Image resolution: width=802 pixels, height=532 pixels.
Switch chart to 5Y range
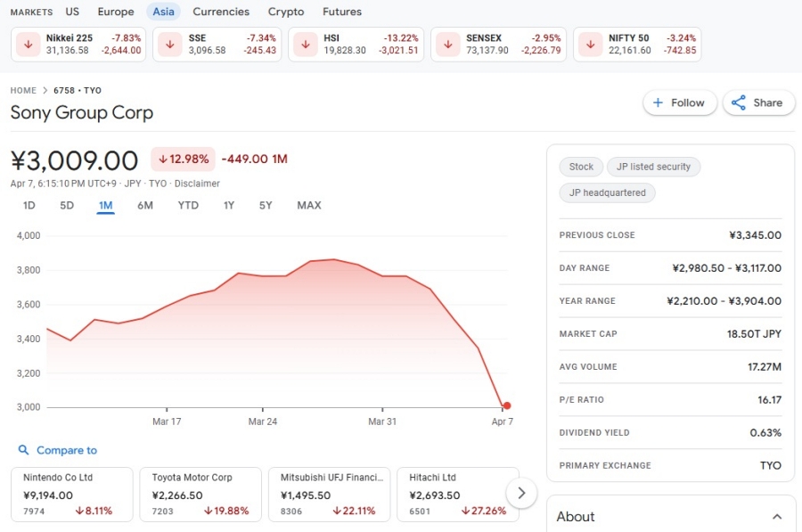(x=266, y=205)
